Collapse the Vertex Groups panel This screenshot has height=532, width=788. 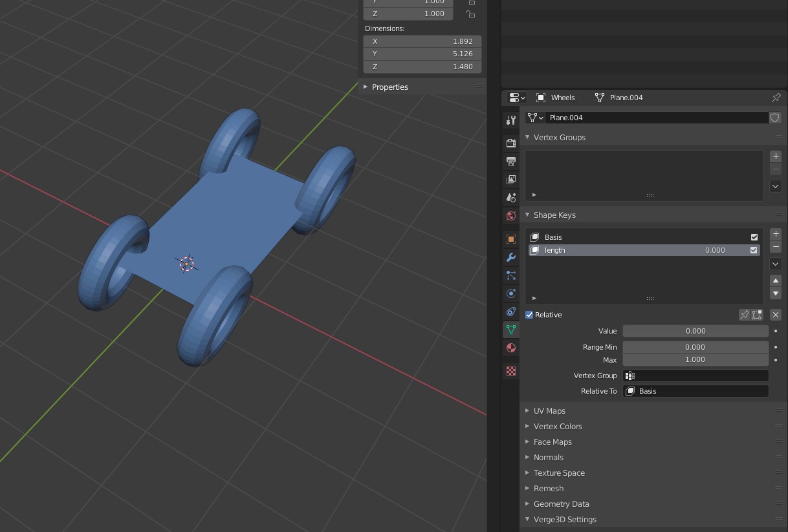(527, 137)
